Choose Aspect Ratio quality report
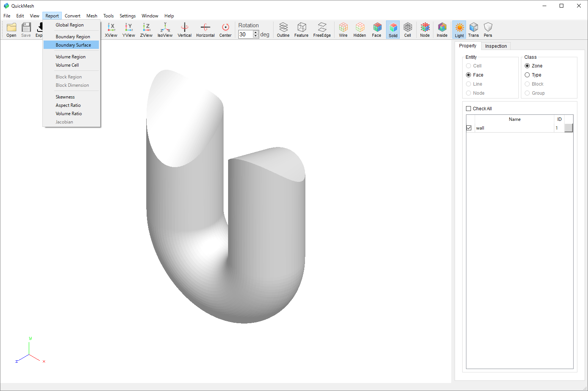The width and height of the screenshot is (588, 391). [71, 105]
